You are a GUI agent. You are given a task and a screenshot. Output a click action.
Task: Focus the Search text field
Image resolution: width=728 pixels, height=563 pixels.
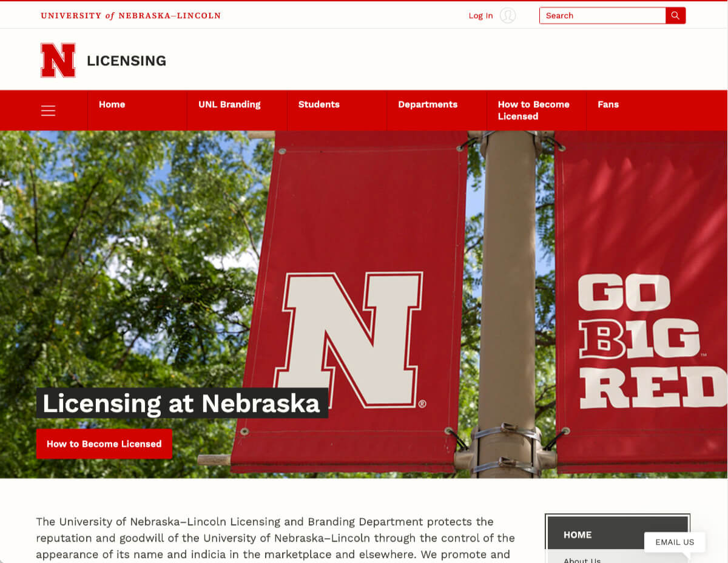tap(602, 16)
